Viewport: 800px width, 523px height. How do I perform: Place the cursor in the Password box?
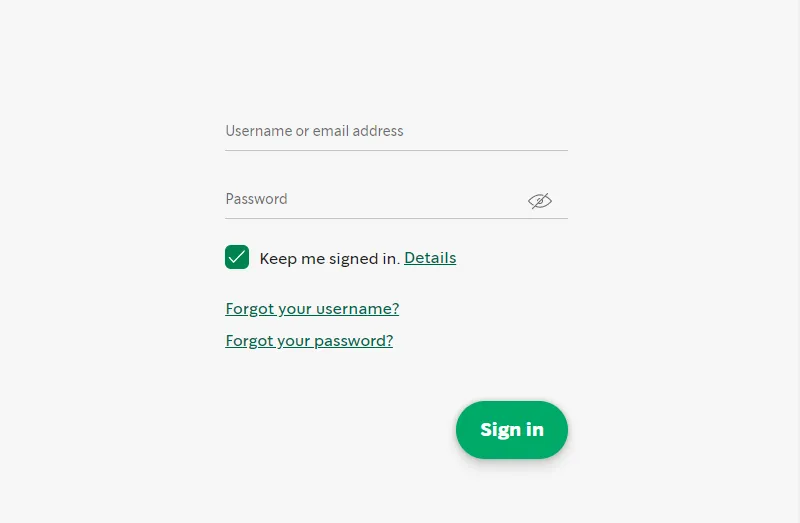coord(370,199)
